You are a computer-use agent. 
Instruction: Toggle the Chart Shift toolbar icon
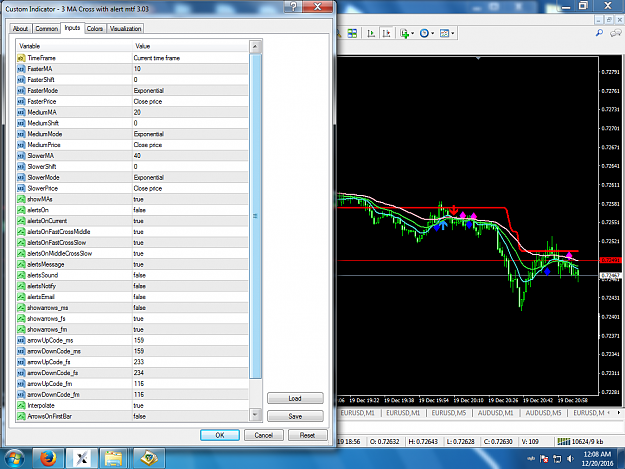pos(386,33)
